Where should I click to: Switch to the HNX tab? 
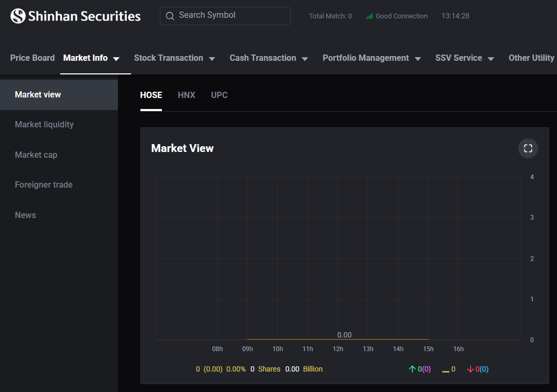[x=187, y=95]
